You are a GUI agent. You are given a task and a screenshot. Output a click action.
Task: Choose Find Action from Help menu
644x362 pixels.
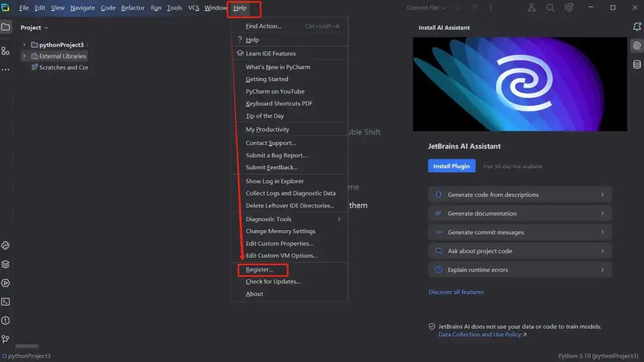(x=290, y=26)
